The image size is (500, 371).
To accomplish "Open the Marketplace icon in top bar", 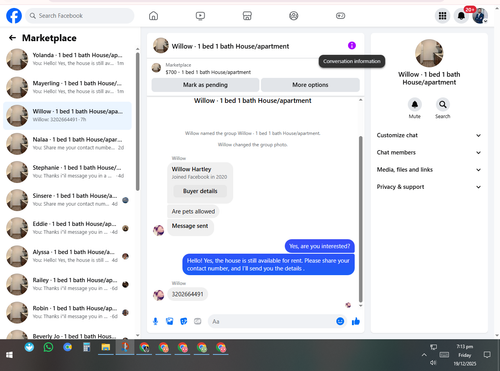I will (247, 16).
